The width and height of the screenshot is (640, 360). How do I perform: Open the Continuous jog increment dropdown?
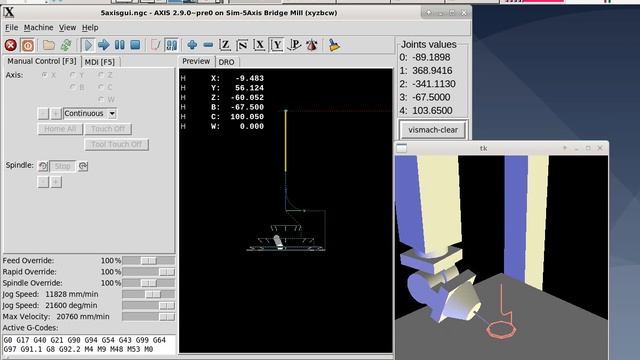pyautogui.click(x=90, y=113)
